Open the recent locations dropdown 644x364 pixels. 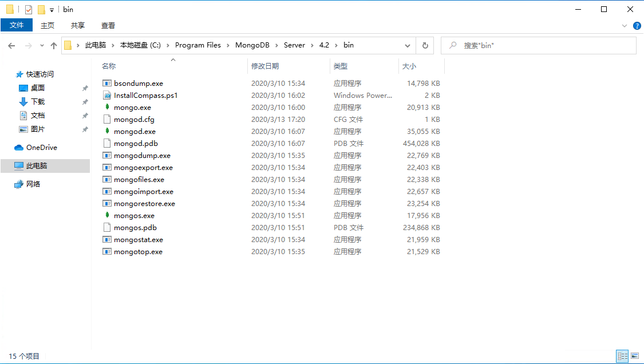pos(42,46)
